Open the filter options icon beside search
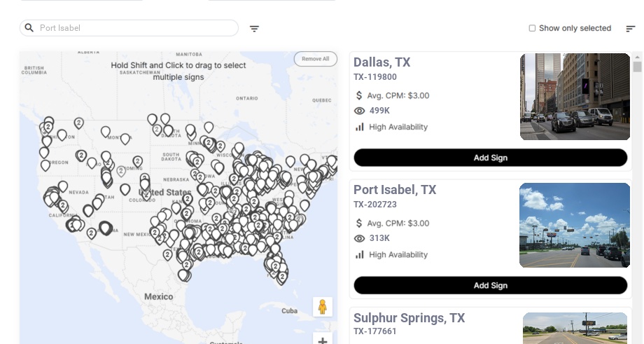The height and width of the screenshot is (344, 644). pyautogui.click(x=254, y=29)
